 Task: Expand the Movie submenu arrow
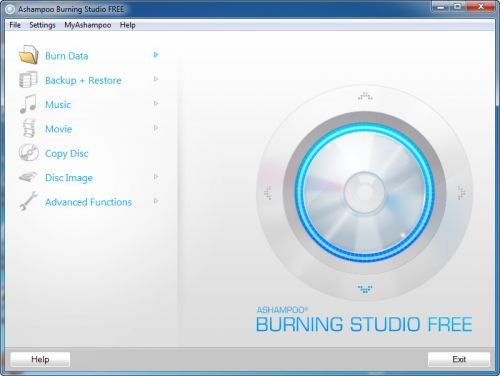[x=156, y=128]
